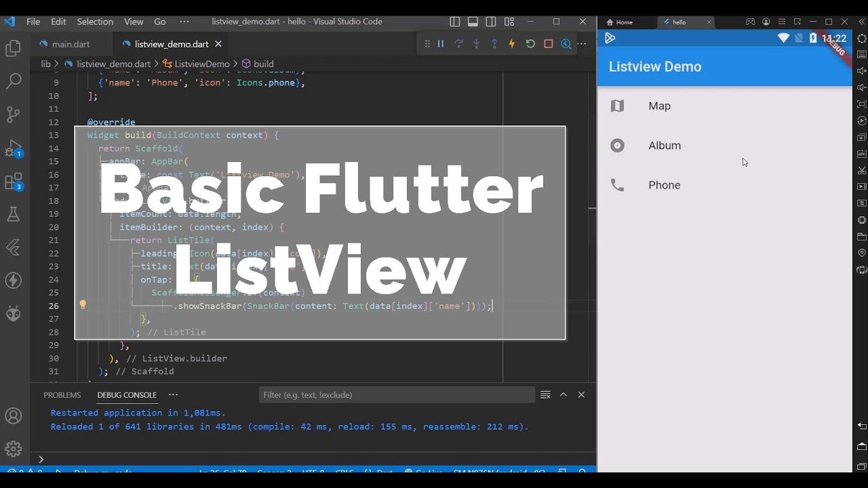
Task: Tap the Album list item in emulator
Action: pyautogui.click(x=724, y=145)
